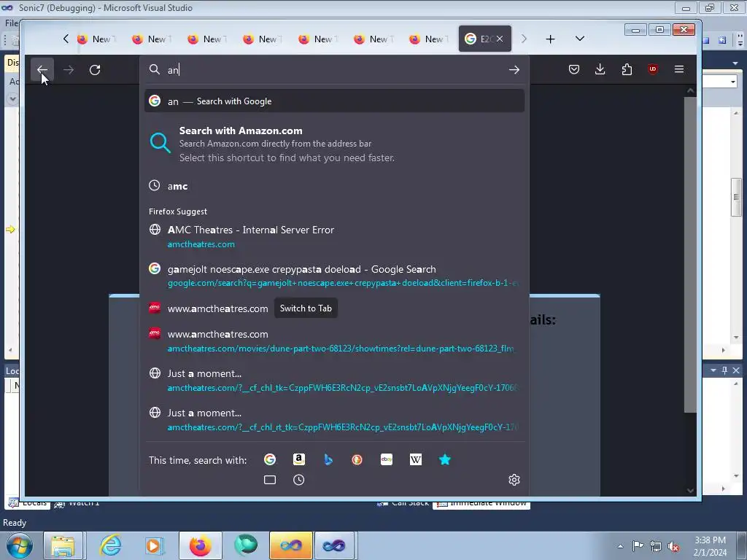Screen dimensions: 747x560
Task: Click the Switch to Tab button
Action: point(306,308)
